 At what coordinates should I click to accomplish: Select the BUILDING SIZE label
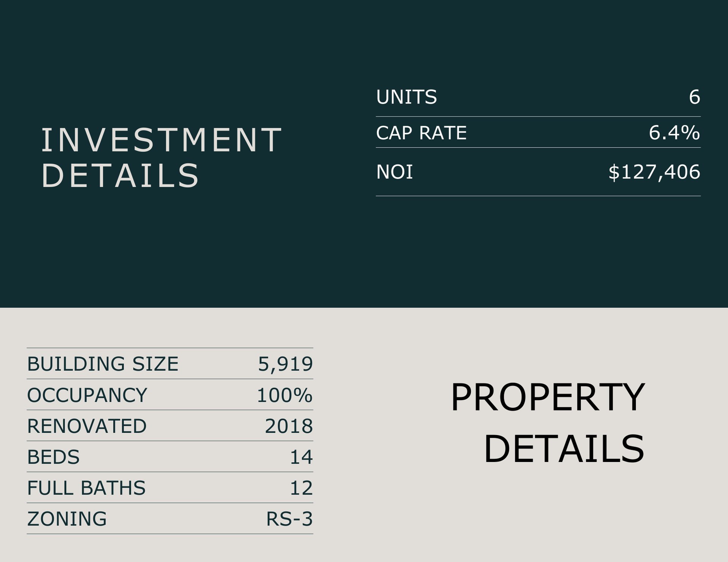103,364
